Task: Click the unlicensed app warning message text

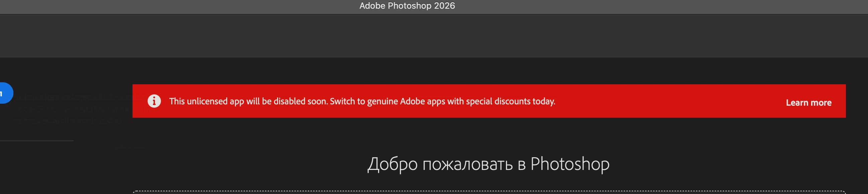Action: point(362,101)
